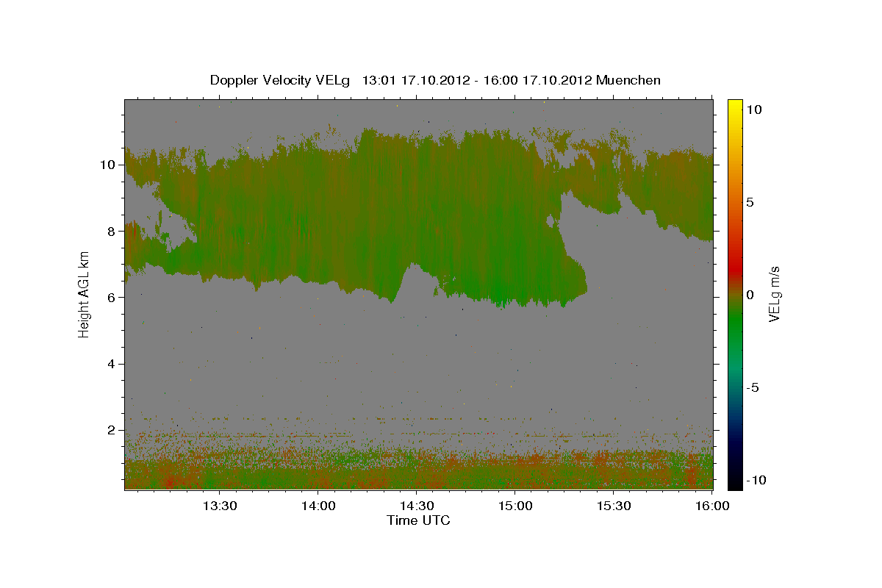This screenshot has width=882, height=588.
Task: Click the plot title 'Doppler Velocity VELg'
Action: tap(279, 80)
